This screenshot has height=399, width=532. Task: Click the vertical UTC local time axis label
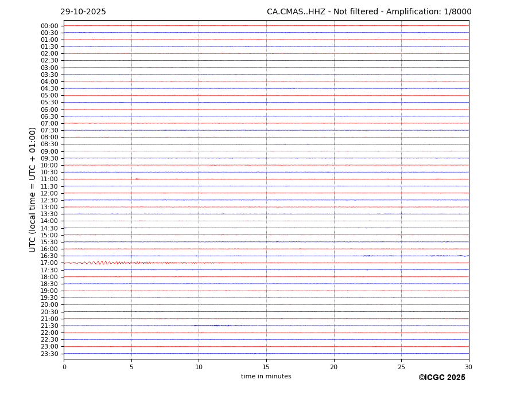pos(33,189)
